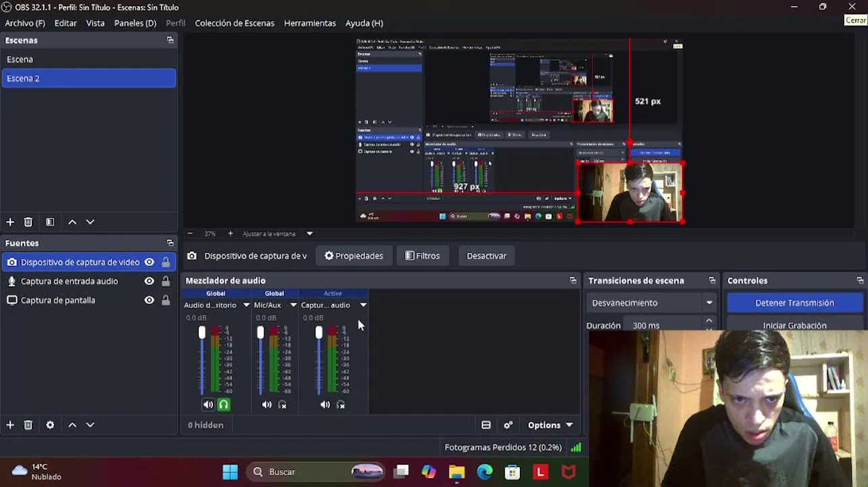
Task: Float the Controles dock panel
Action: [x=860, y=280]
